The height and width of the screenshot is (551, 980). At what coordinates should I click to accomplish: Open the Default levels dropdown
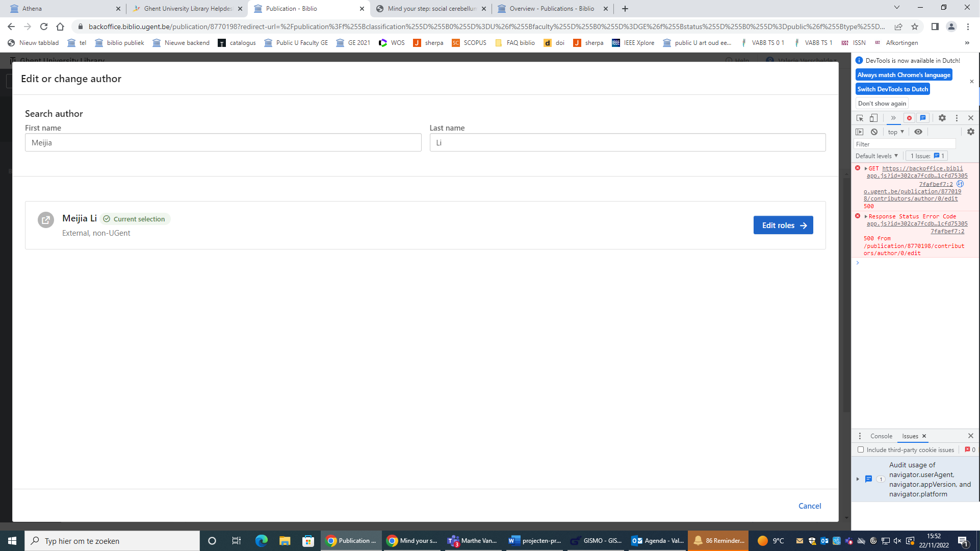[x=876, y=156]
